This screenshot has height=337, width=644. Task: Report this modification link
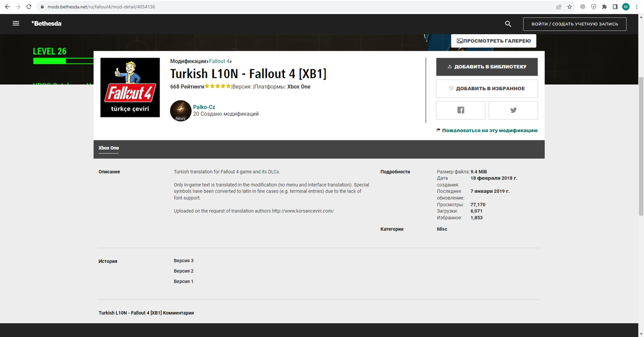tap(487, 130)
